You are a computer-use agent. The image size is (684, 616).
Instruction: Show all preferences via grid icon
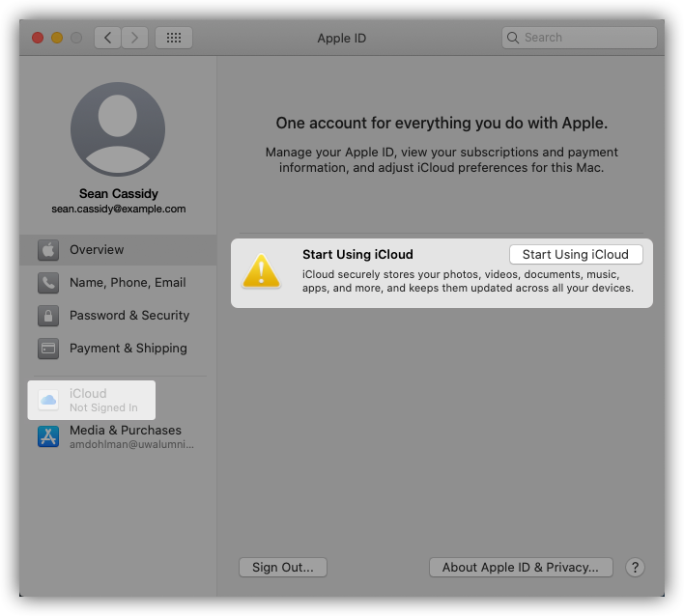tap(174, 38)
